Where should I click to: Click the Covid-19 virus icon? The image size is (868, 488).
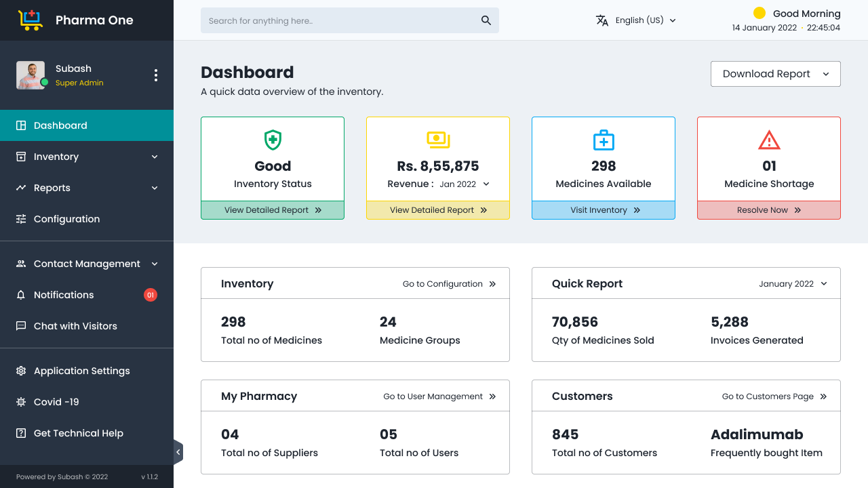(x=21, y=402)
